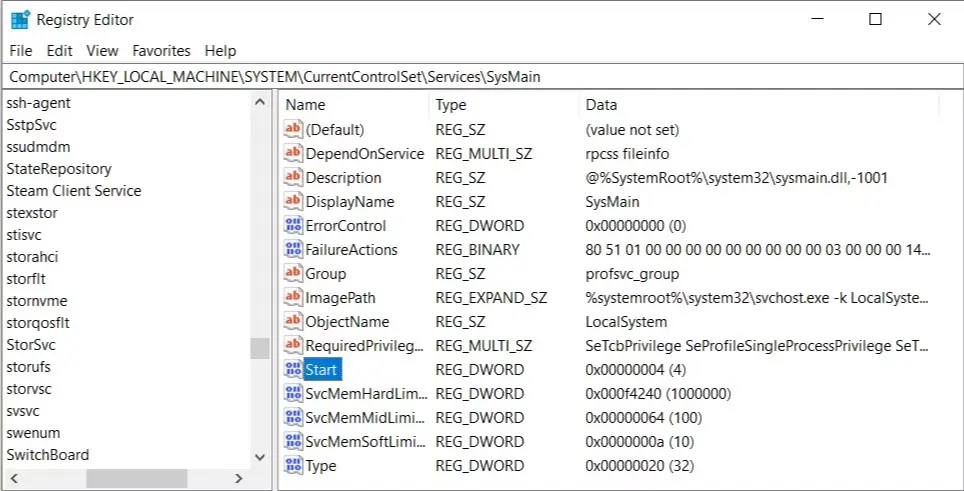Select the StorSvc key
This screenshot has height=491, width=964.
click(31, 345)
